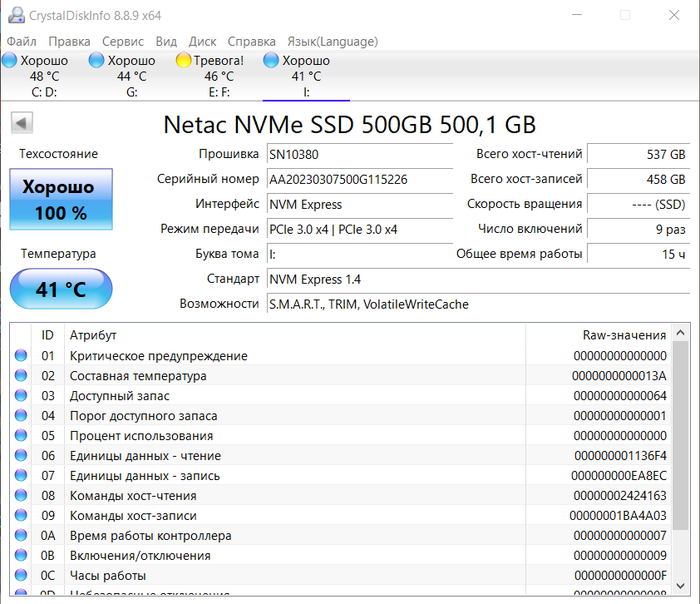Click power-on hours value 15 ч

638,254
